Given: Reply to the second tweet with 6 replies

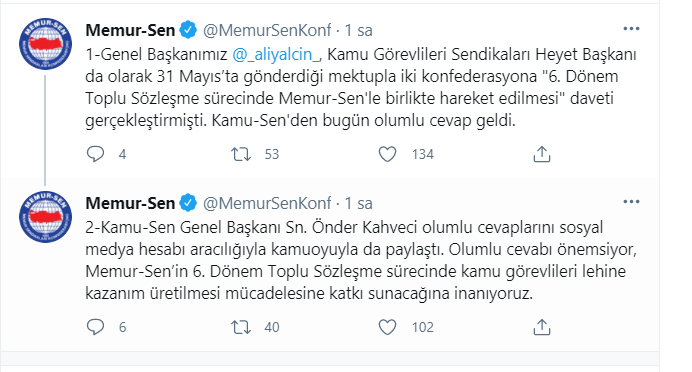Looking at the screenshot, I should [95, 327].
